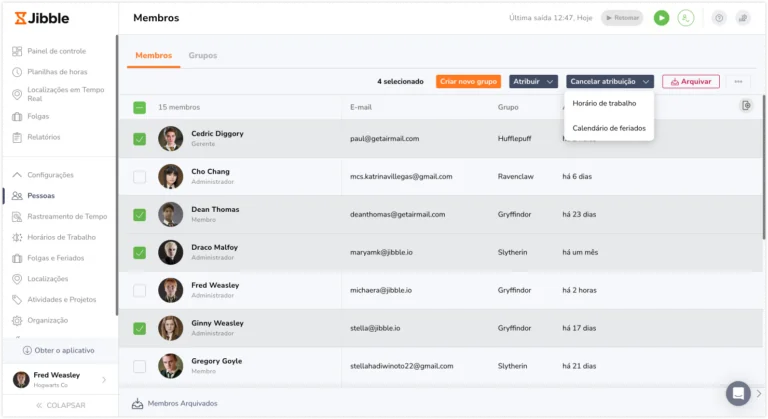768x419 pixels.
Task: Click Criar novo grupo button
Action: pyautogui.click(x=468, y=81)
